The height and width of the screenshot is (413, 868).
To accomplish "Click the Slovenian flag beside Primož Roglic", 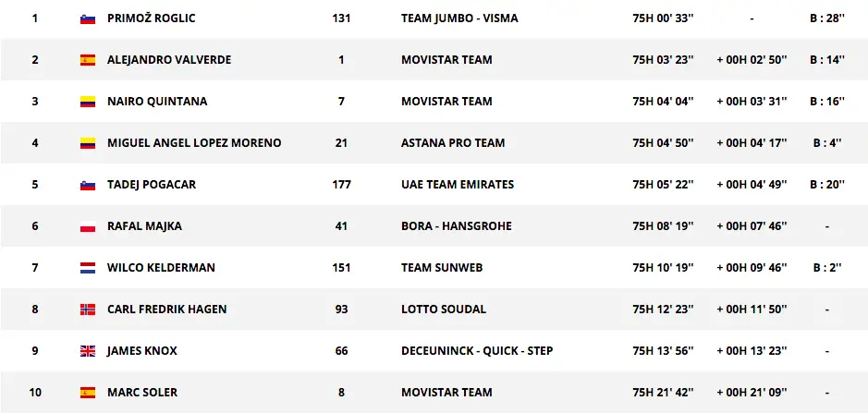I will pyautogui.click(x=88, y=18).
